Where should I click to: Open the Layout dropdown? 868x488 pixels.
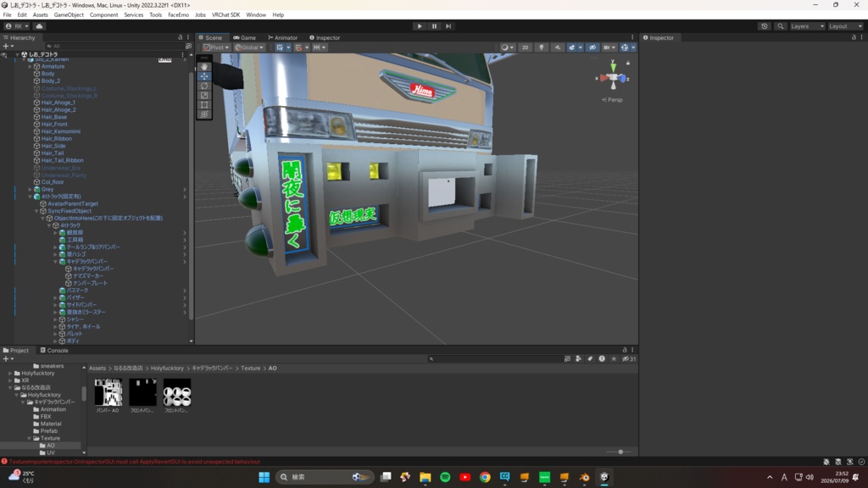click(x=845, y=26)
